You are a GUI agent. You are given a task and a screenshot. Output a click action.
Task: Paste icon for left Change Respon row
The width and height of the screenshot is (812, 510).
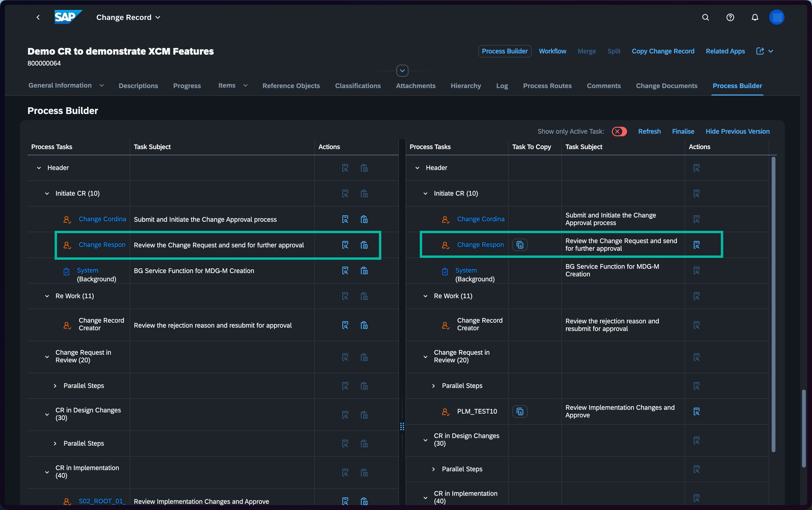pyautogui.click(x=364, y=245)
